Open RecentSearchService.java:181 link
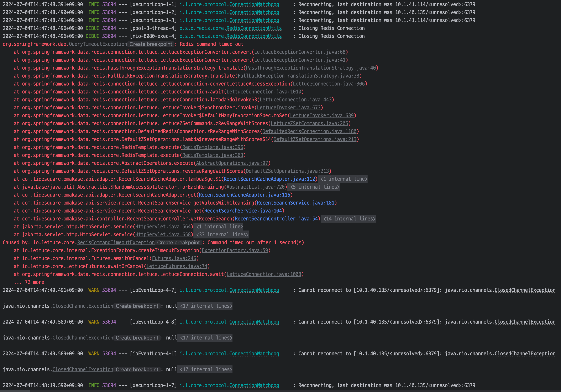The width and height of the screenshot is (561, 392). tap(295, 203)
